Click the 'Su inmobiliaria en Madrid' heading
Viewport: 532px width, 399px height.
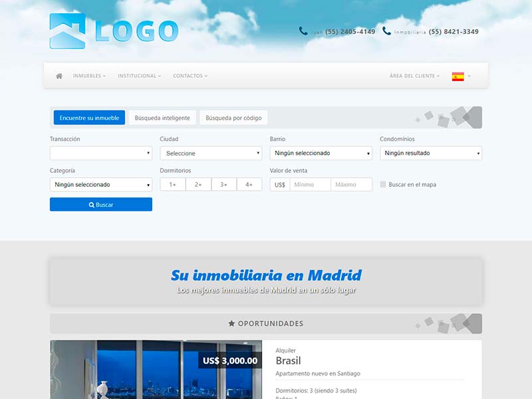pos(267,275)
